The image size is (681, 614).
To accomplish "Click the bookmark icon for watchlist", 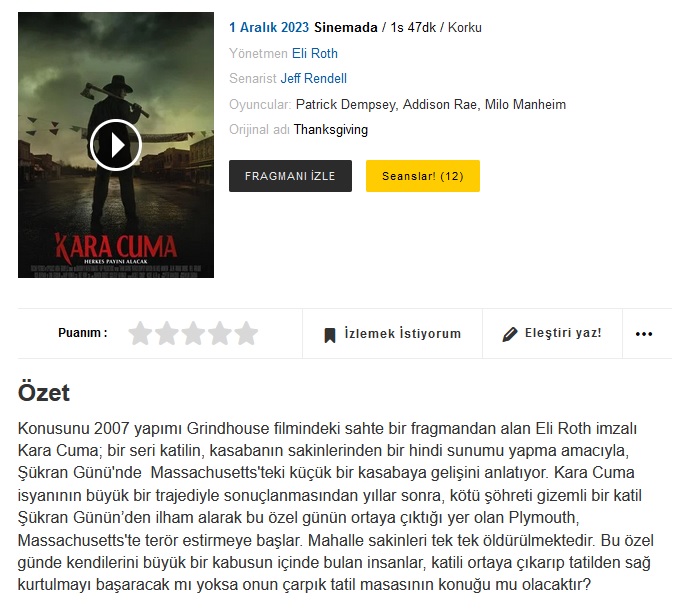I will coord(330,335).
